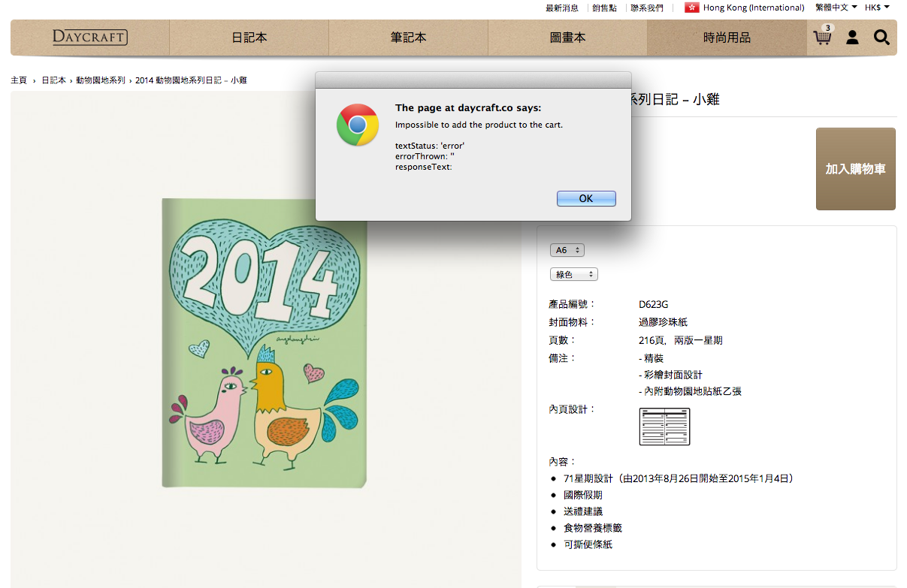Dismiss the alert with OK

click(x=586, y=198)
